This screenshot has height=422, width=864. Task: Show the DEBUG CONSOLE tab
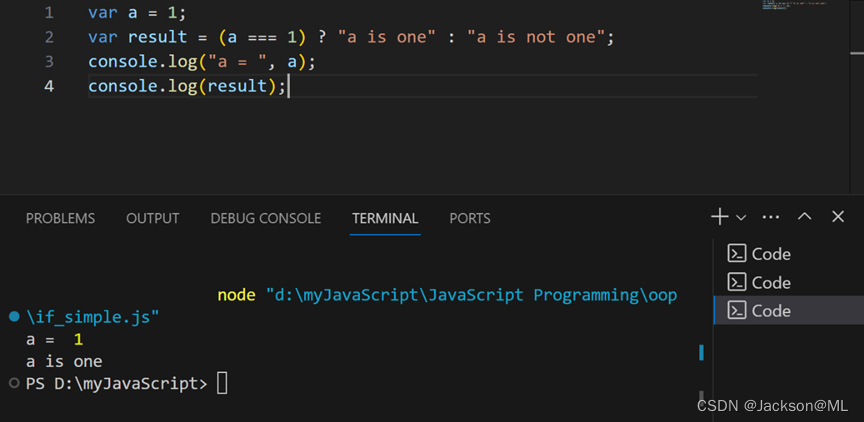coord(266,218)
